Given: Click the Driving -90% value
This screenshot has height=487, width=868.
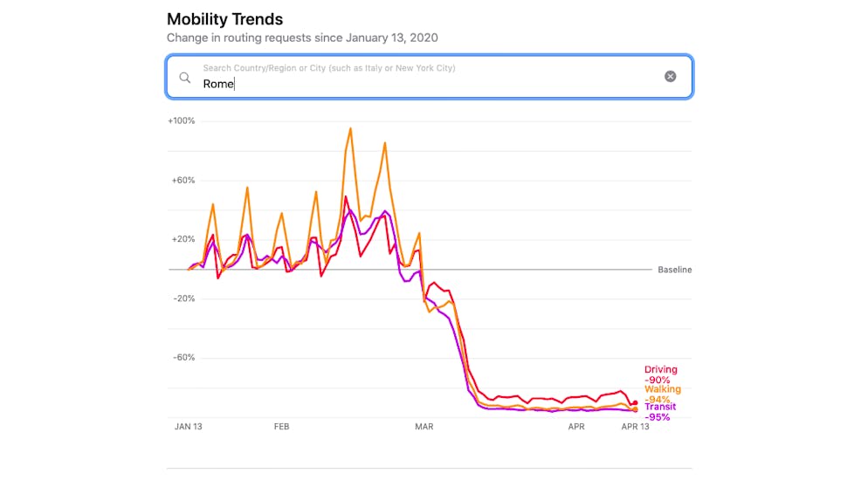Looking at the screenshot, I should pos(657,381).
